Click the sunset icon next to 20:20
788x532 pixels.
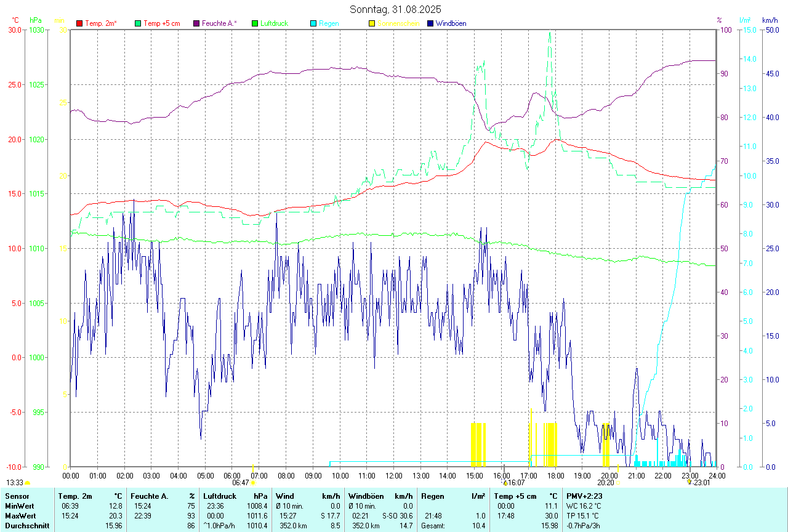[618, 483]
